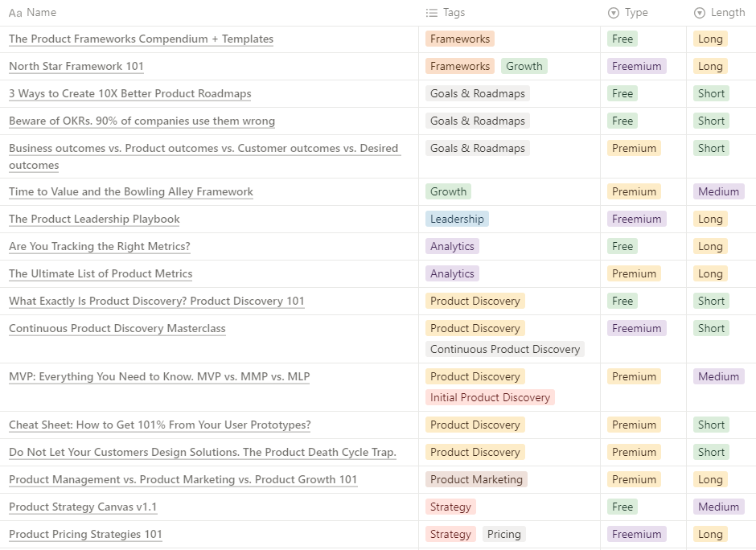The width and height of the screenshot is (756, 550).
Task: Open Are You Tracking the Right Metrics?
Action: [99, 246]
